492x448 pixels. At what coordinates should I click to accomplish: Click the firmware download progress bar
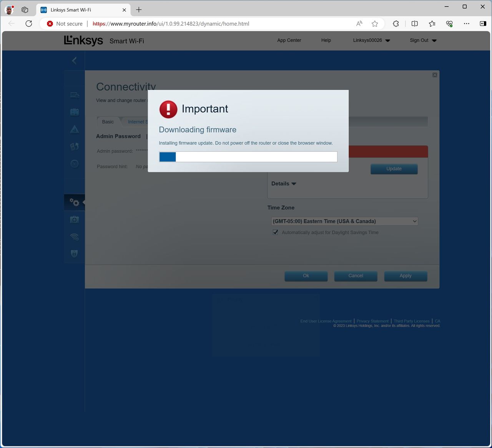(248, 157)
